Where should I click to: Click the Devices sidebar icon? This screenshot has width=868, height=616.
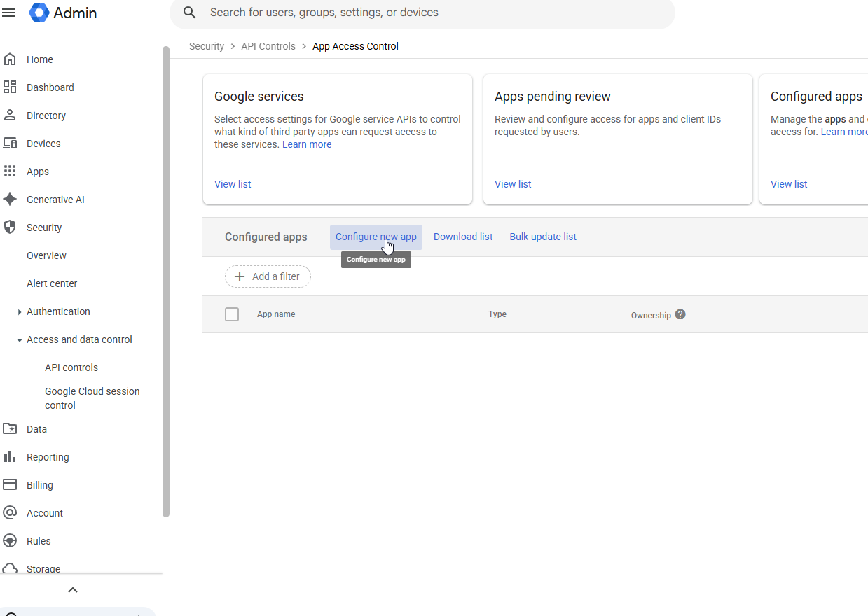pos(10,143)
